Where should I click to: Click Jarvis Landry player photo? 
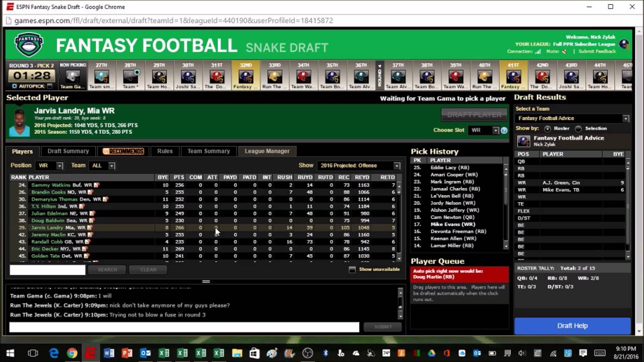coord(19,123)
